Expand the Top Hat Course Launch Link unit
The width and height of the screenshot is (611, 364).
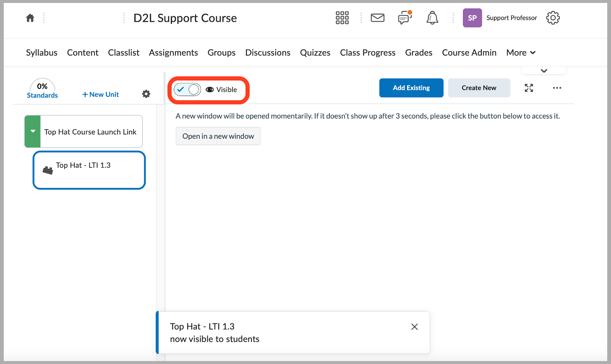(x=32, y=131)
